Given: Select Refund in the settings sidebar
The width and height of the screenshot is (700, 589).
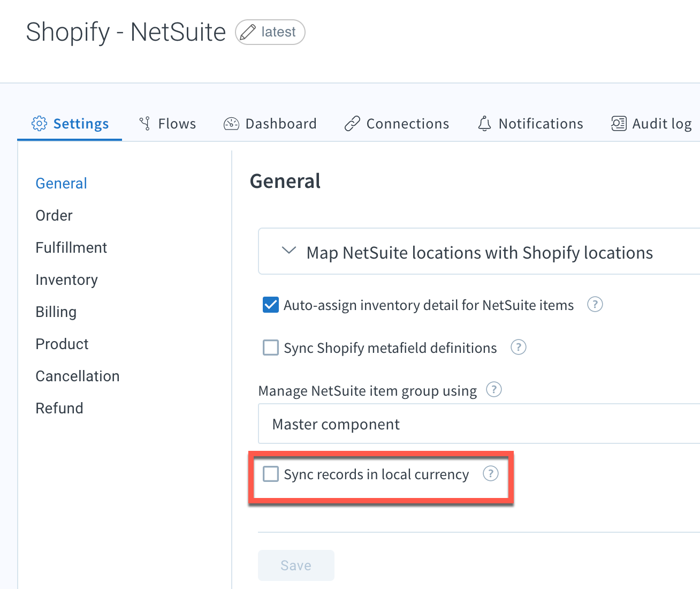Looking at the screenshot, I should pos(59,408).
